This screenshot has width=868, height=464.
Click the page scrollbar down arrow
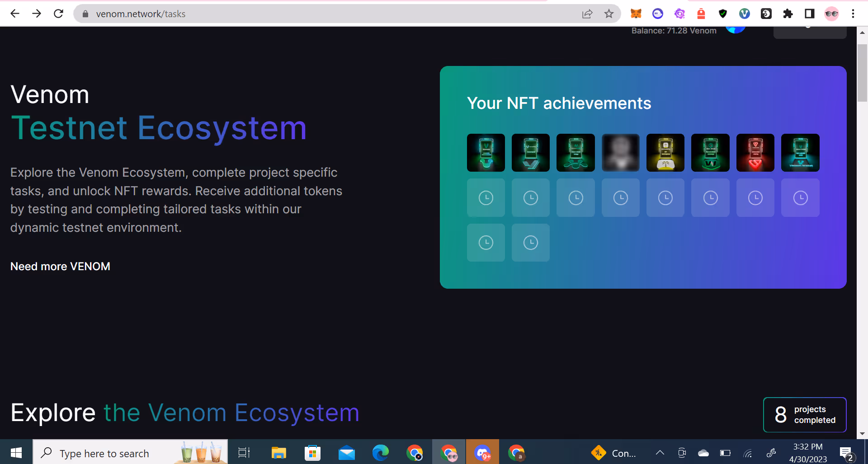[x=862, y=434]
